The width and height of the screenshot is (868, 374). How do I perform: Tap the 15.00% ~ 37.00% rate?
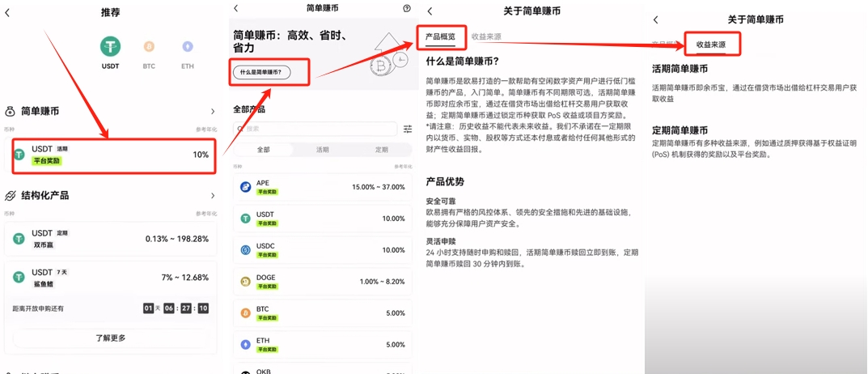click(379, 187)
